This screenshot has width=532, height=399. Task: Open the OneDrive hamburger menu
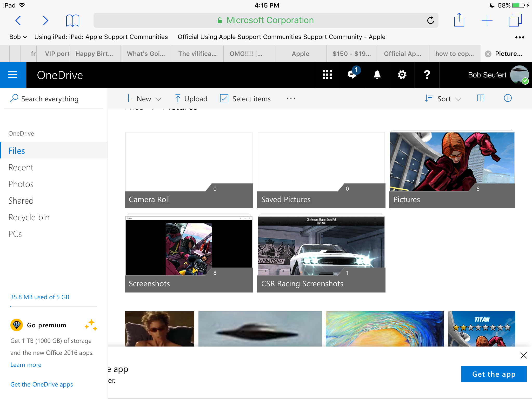point(13,75)
